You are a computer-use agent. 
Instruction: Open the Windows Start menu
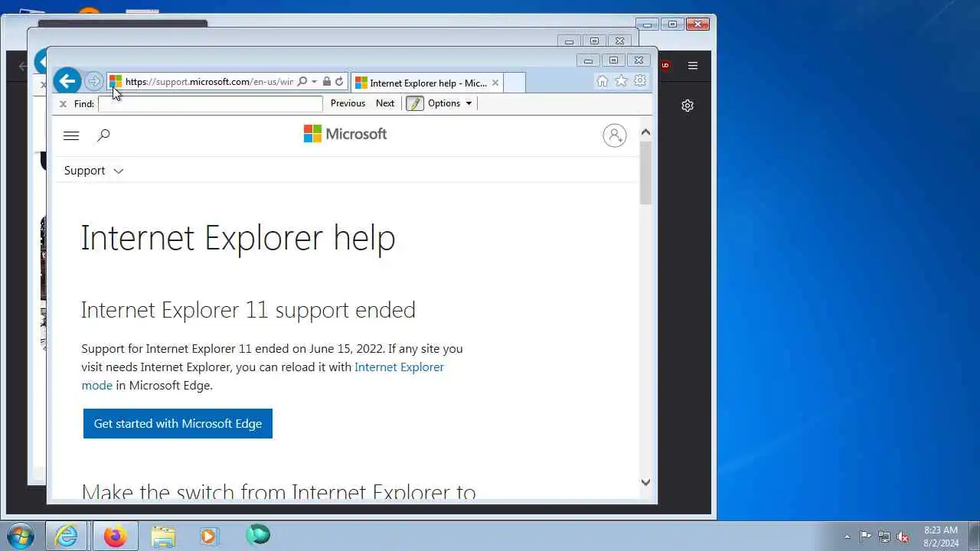coord(20,535)
